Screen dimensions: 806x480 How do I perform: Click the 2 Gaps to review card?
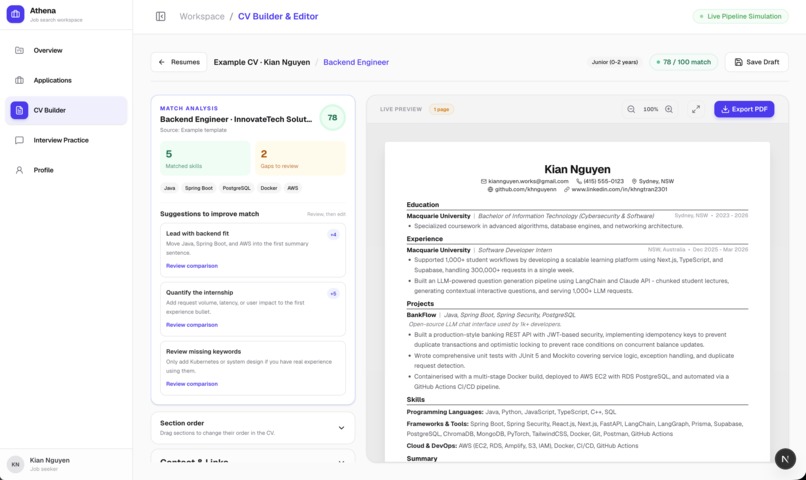pyautogui.click(x=300, y=158)
